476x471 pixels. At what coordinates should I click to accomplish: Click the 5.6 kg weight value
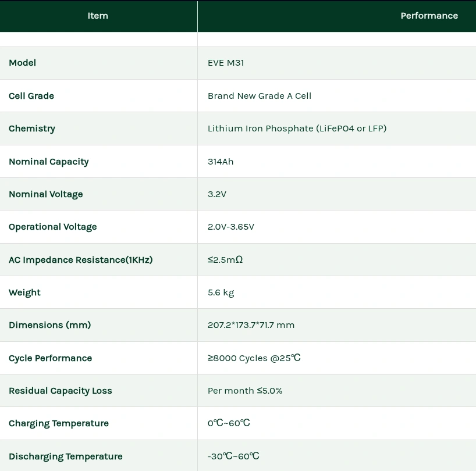pos(221,292)
